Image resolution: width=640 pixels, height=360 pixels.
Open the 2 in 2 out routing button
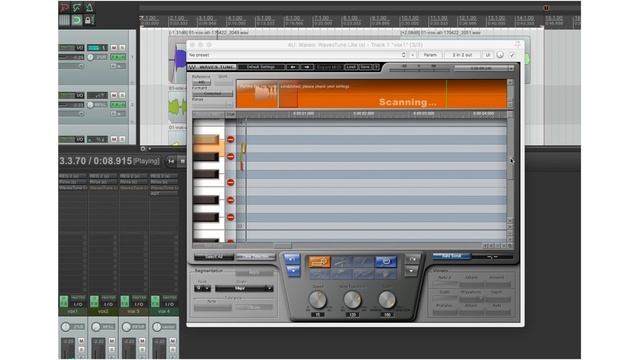pos(462,55)
